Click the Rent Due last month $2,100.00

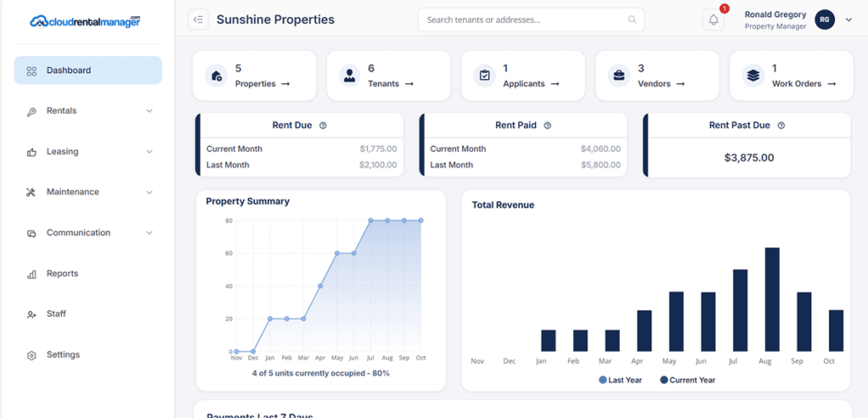[x=378, y=165]
